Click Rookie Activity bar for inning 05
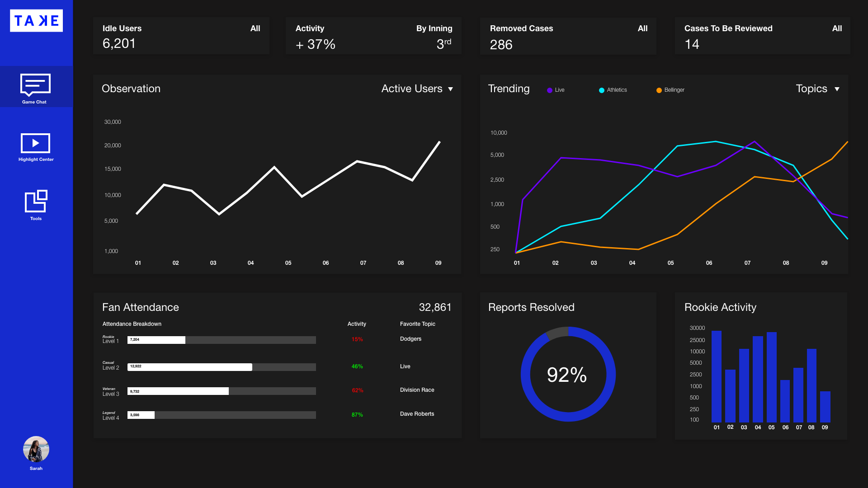The image size is (868, 488). [771, 377]
